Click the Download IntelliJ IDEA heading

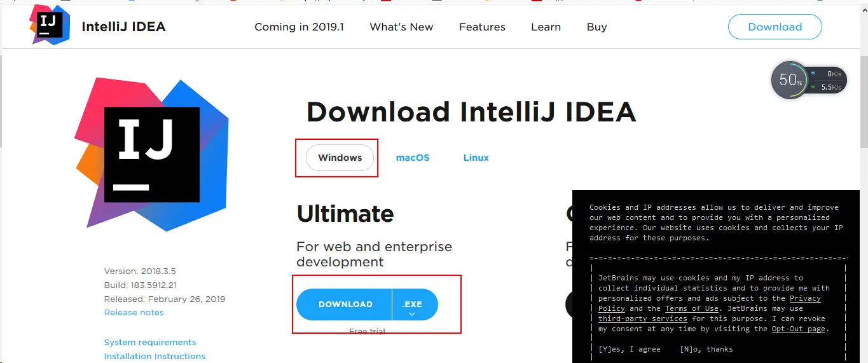coord(471,113)
